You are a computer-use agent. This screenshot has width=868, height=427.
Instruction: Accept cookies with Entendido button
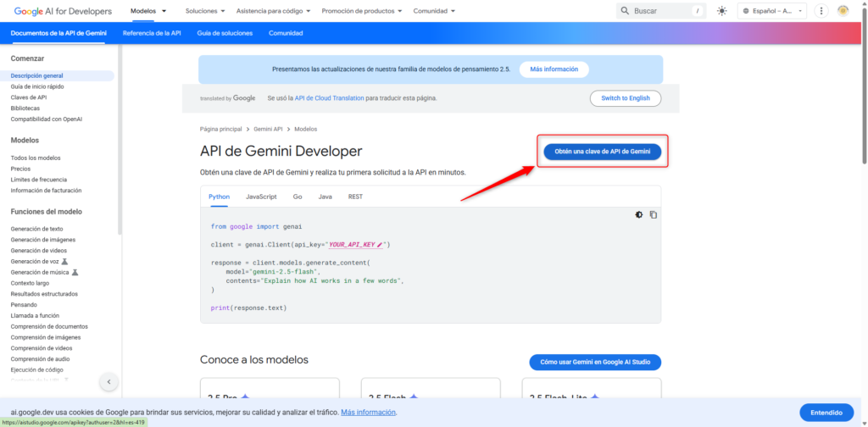point(826,413)
